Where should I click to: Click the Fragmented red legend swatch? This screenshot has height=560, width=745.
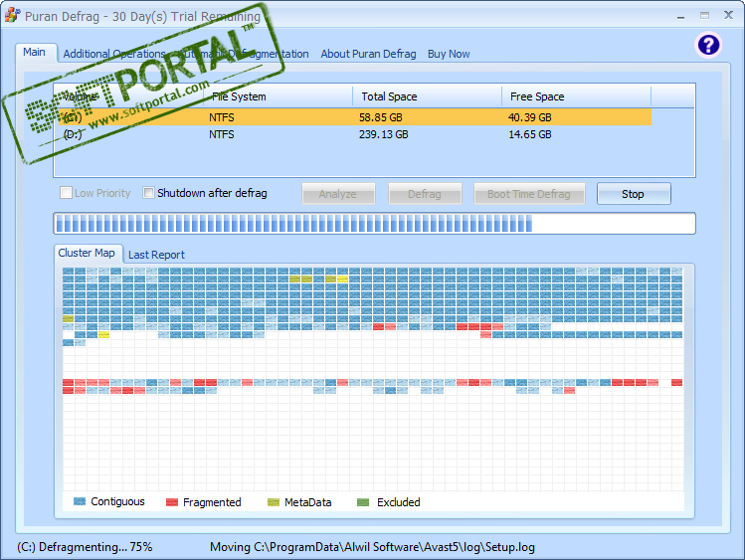tap(171, 502)
